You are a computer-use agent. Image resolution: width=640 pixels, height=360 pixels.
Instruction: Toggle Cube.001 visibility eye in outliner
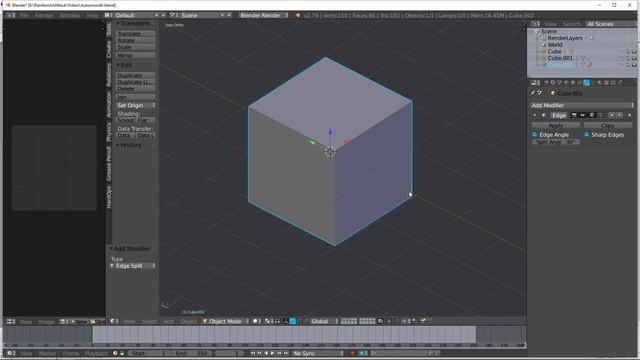point(621,58)
